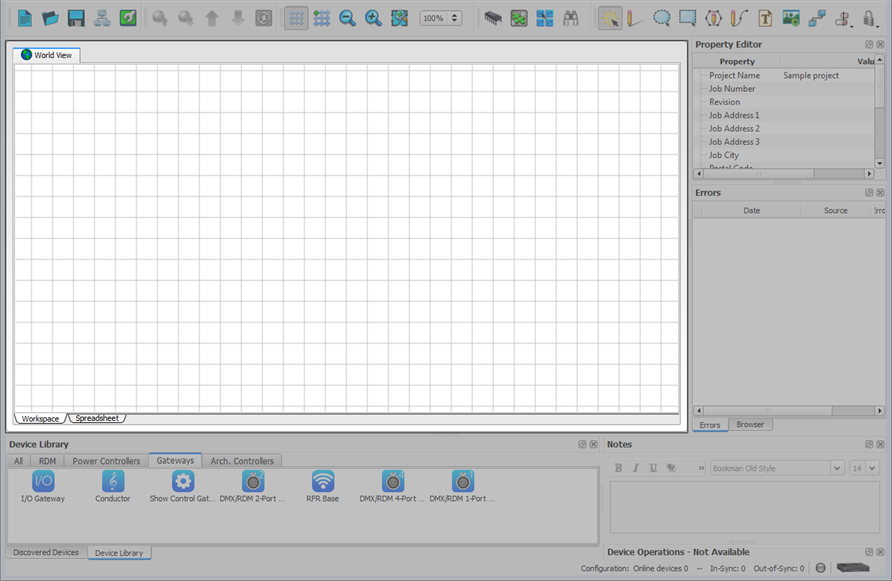892x581 pixels.
Task: Select the Text tool icon
Action: [x=765, y=18]
